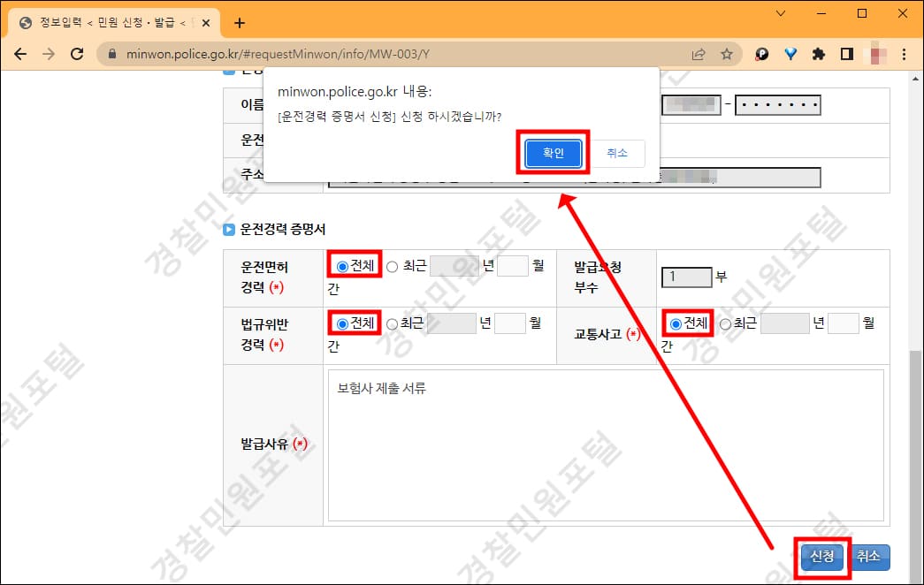The width and height of the screenshot is (924, 585).
Task: Click the scrollbar up arrow
Action: click(914, 79)
